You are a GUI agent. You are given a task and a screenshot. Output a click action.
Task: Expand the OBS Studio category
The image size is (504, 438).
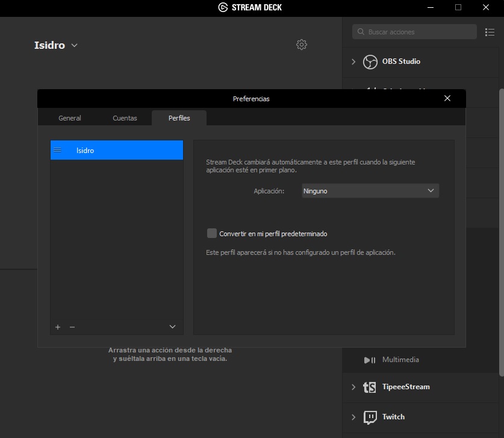pos(353,61)
